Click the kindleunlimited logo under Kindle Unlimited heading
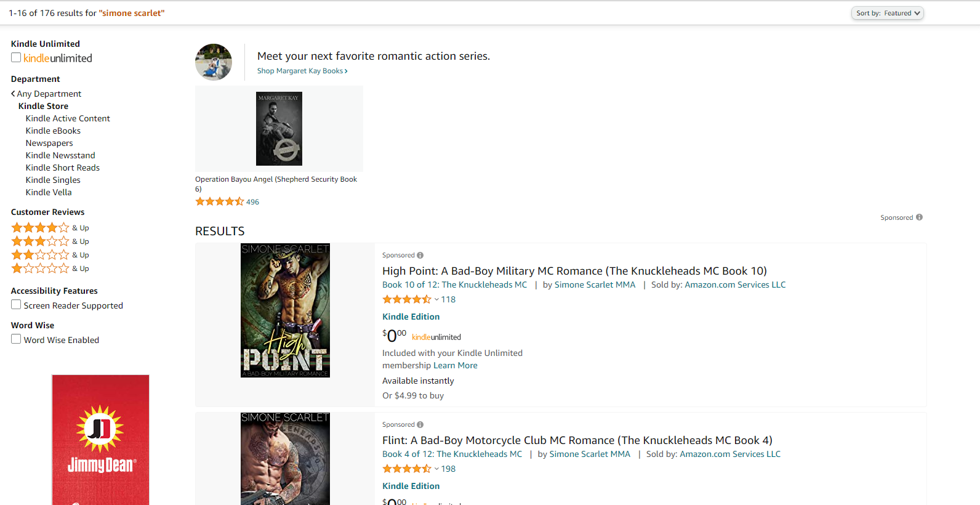The height and width of the screenshot is (505, 980). [x=57, y=58]
